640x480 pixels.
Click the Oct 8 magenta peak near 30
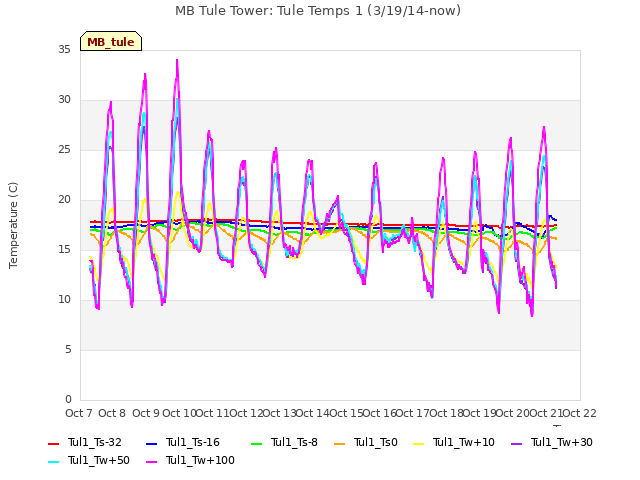tap(111, 102)
